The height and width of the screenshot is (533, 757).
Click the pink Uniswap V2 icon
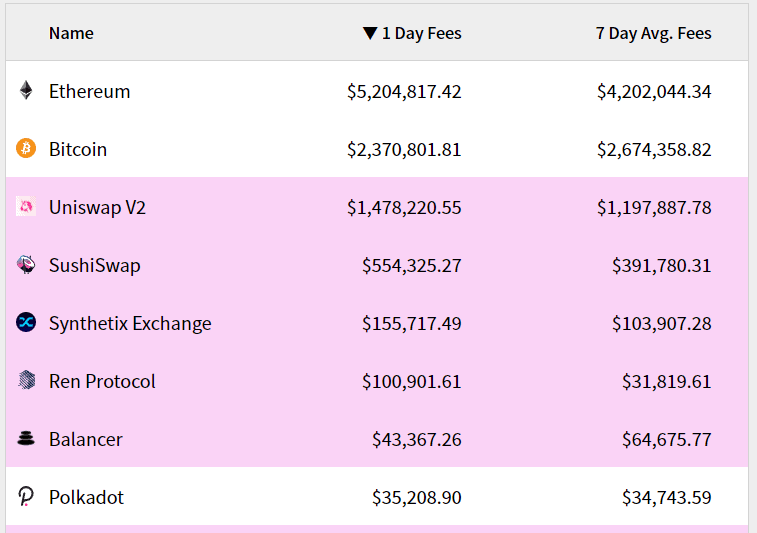pyautogui.click(x=26, y=206)
